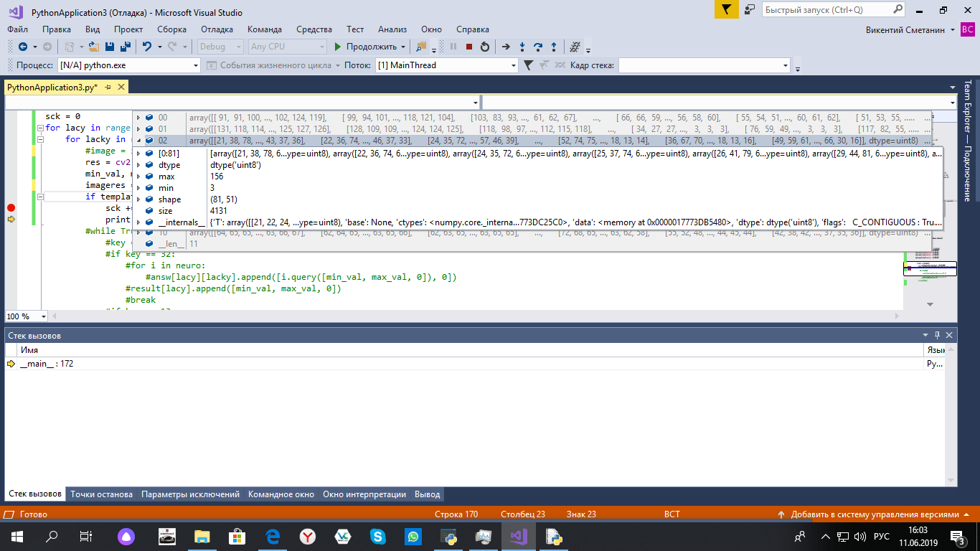Open the Анализ menu

pos(392,29)
